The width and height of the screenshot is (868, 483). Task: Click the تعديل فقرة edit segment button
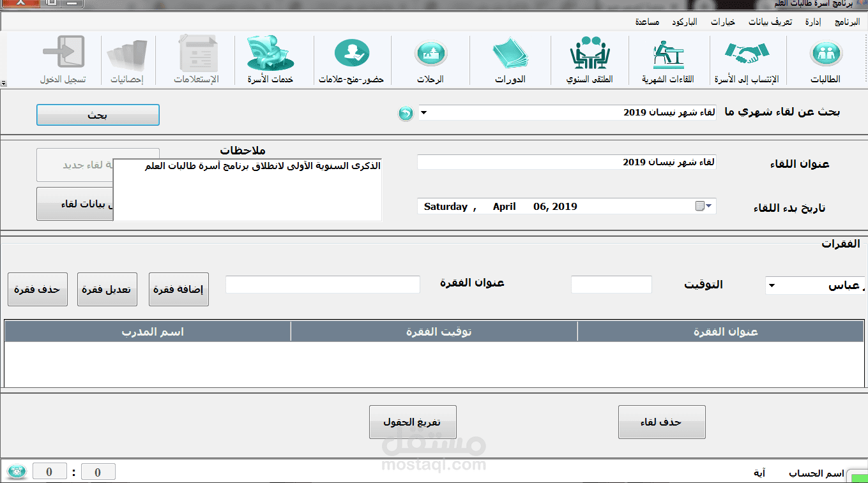pyautogui.click(x=107, y=289)
